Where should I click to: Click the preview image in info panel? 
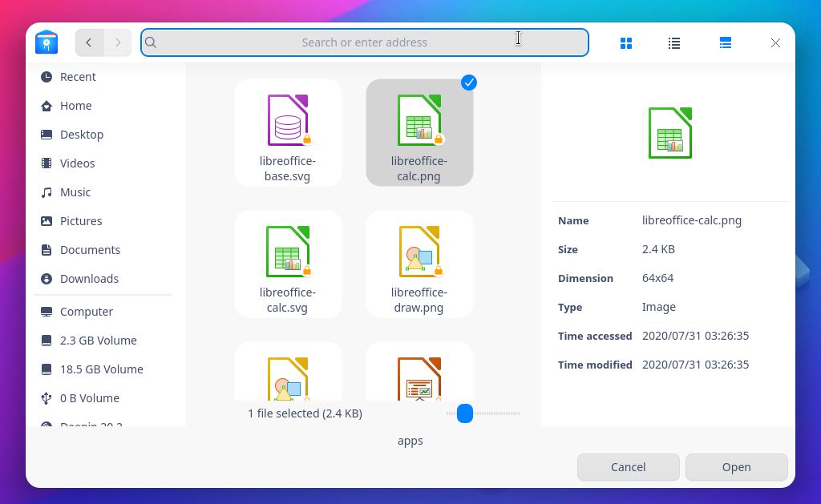[670, 133]
